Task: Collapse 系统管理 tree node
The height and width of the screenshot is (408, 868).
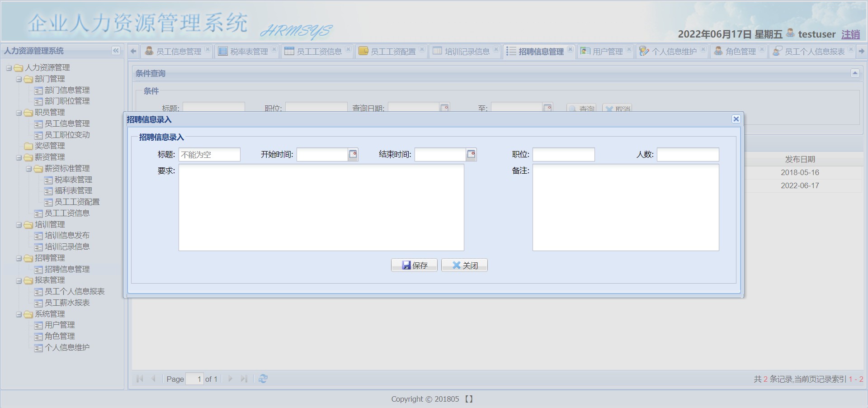Action: point(19,314)
